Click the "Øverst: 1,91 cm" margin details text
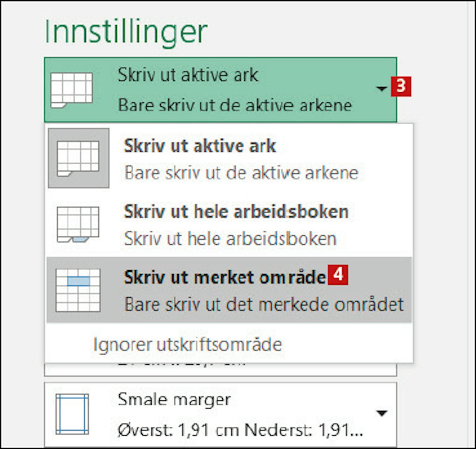This screenshot has height=449, width=476. coord(240,431)
